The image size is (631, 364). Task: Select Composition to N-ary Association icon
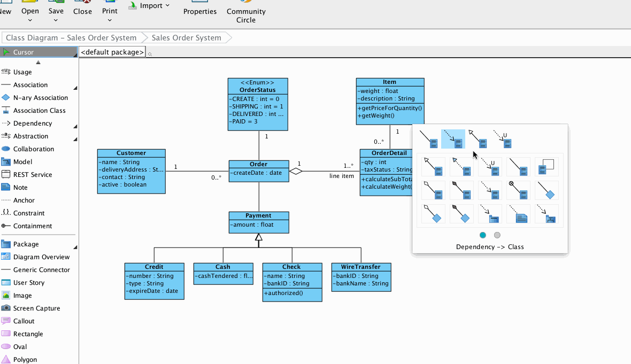461,214
